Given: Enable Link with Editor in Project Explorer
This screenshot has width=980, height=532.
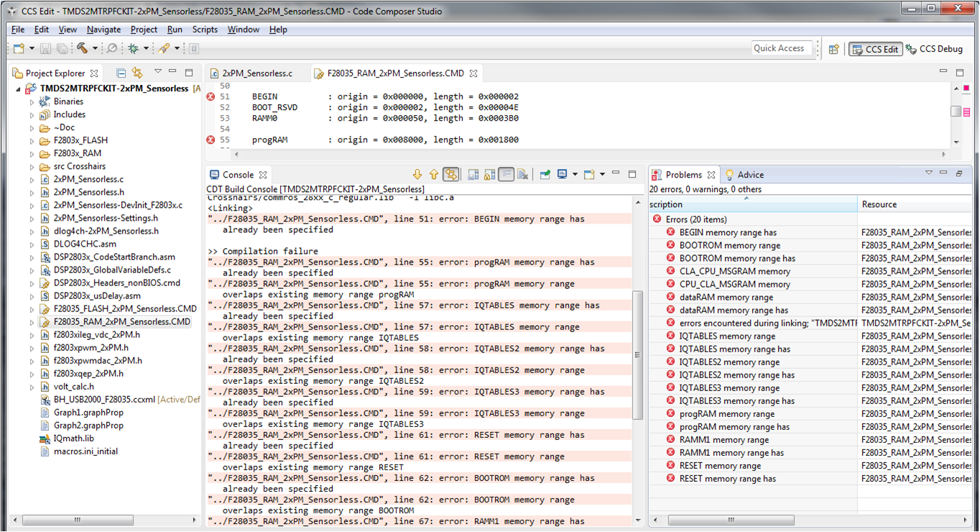Looking at the screenshot, I should pyautogui.click(x=137, y=73).
